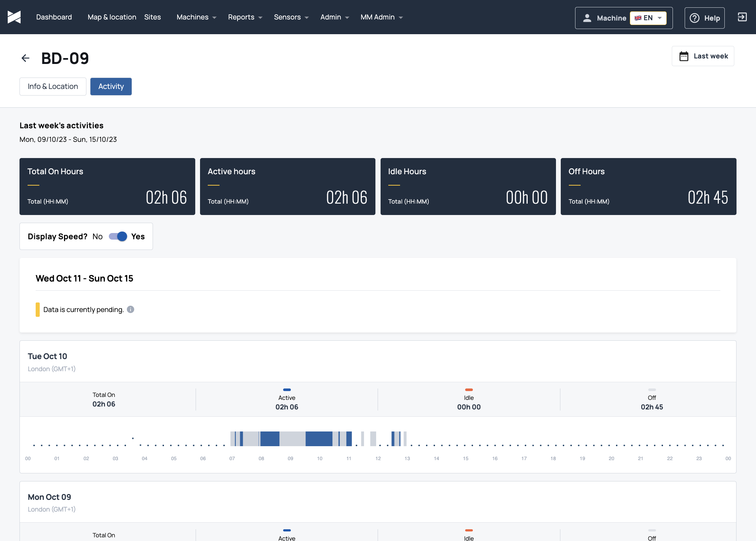Click the BD-09 machine title

(x=65, y=58)
